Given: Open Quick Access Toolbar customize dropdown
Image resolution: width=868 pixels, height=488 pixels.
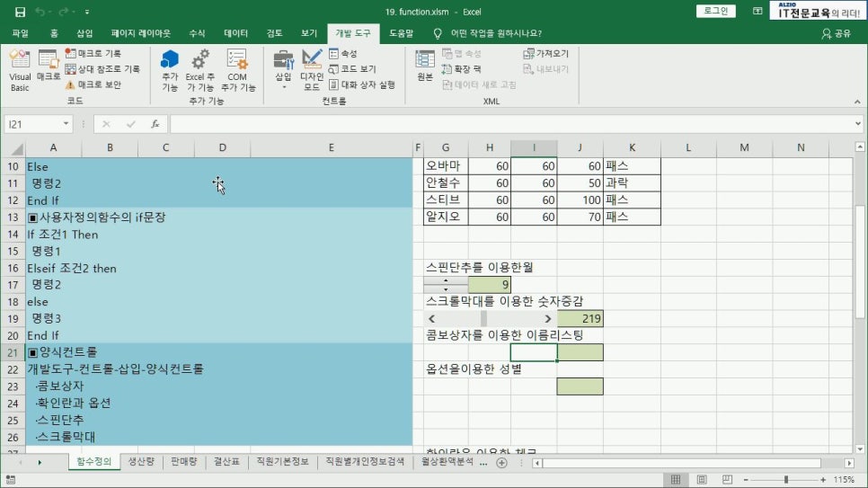Looking at the screenshot, I should (87, 12).
